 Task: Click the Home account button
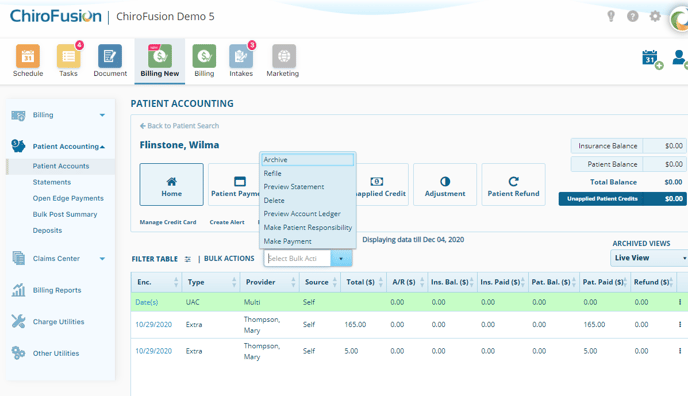[x=172, y=185]
